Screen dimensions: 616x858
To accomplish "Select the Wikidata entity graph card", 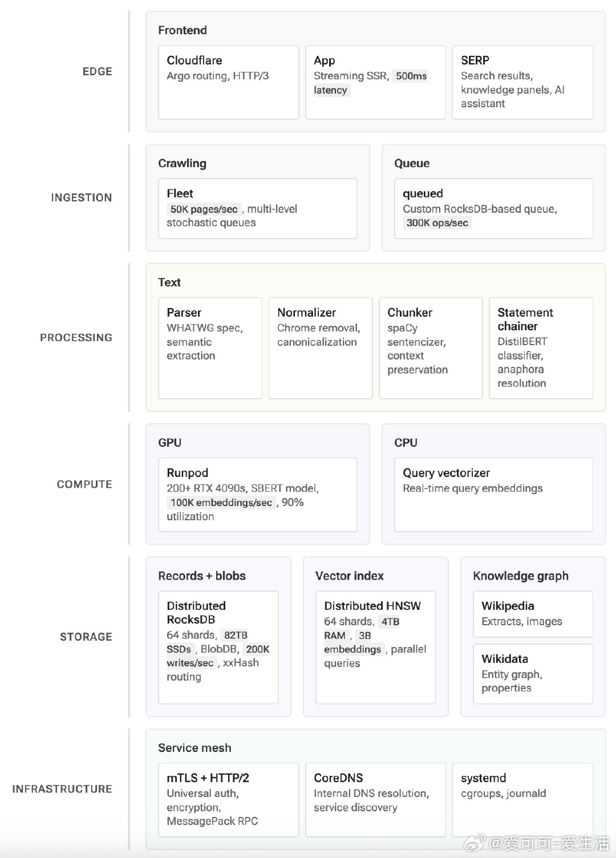I will 533,674.
